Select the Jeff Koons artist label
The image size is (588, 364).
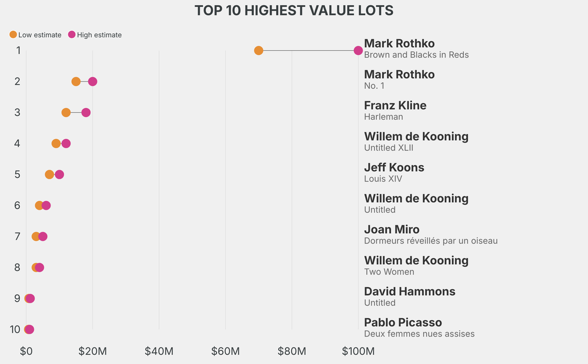point(394,168)
